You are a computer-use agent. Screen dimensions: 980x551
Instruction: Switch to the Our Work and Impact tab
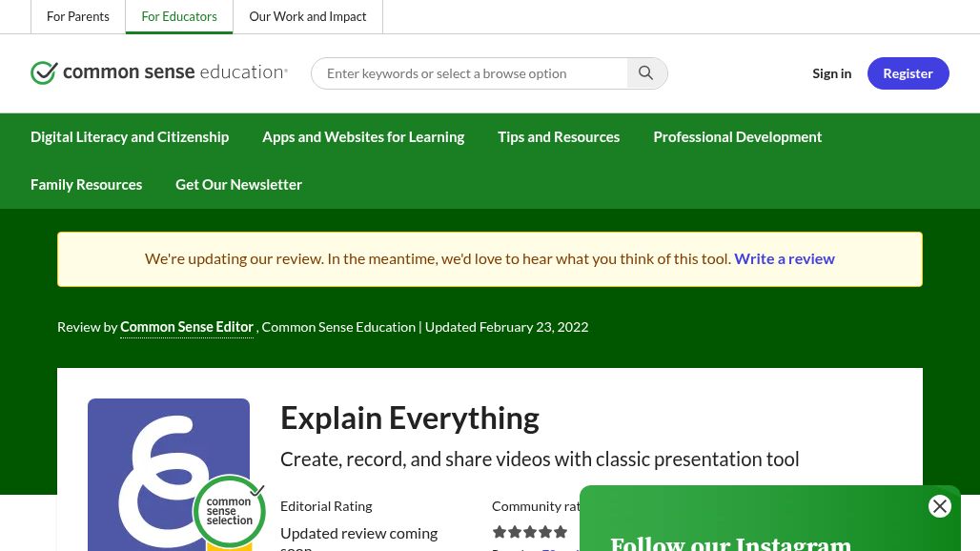point(307,16)
